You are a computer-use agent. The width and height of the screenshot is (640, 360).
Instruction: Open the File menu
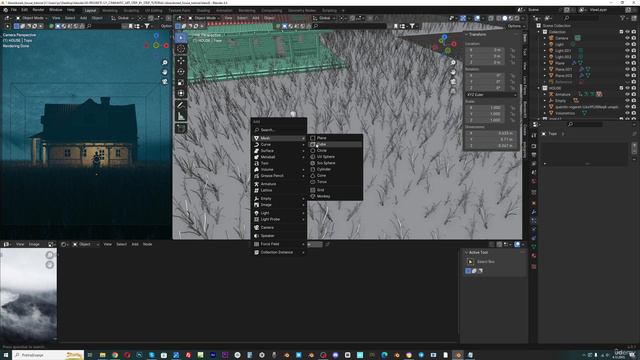(13, 10)
